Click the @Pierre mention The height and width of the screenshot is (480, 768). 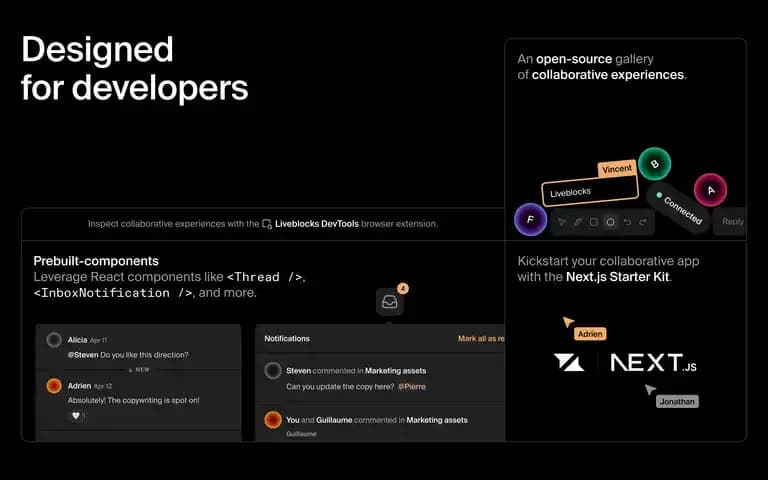(x=412, y=386)
